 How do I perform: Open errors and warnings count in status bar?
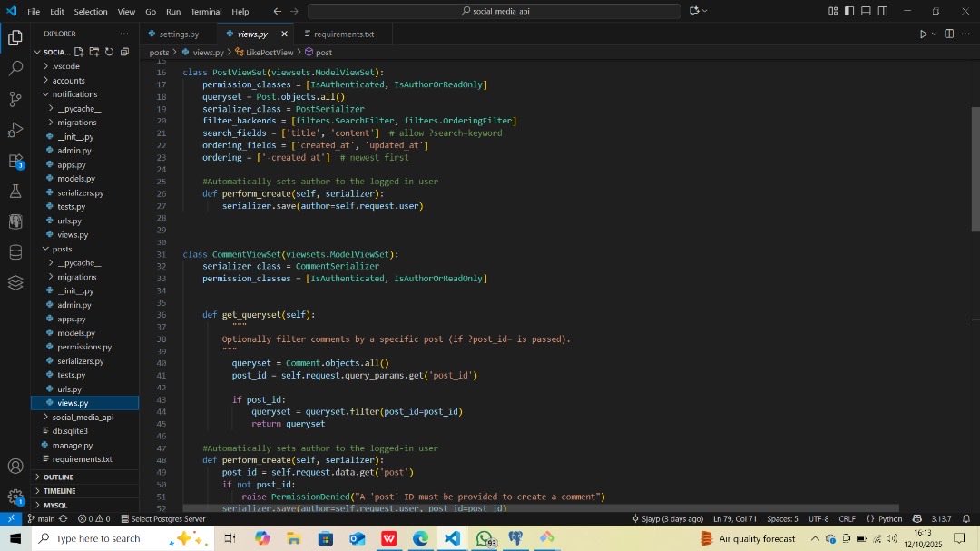click(93, 518)
